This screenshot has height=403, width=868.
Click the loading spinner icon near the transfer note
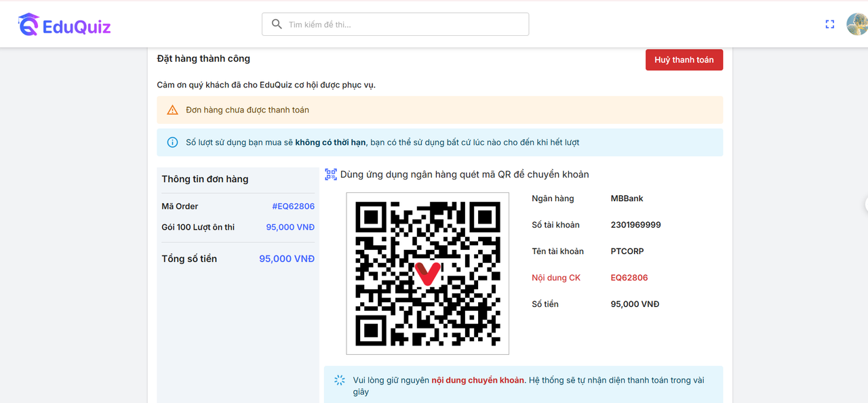click(340, 381)
